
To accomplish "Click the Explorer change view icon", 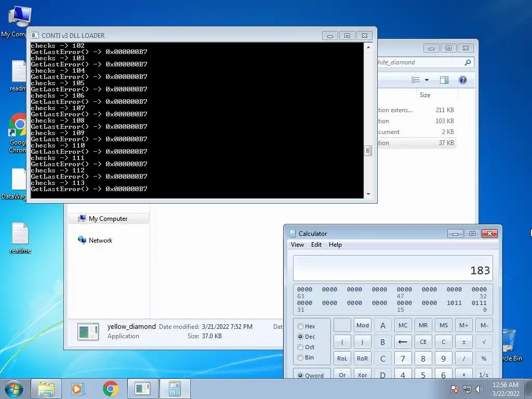I will click(415, 79).
